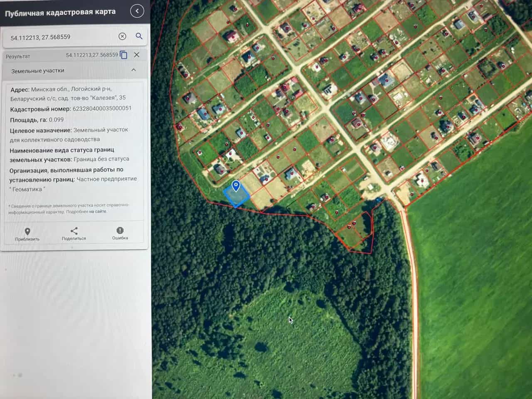Image resolution: width=532 pixels, height=399 pixels.
Task: Clear the coordinate search field
Action: coord(122,36)
